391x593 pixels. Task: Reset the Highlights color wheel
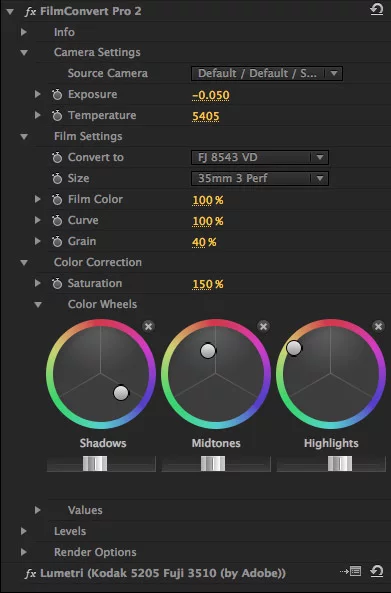coord(378,326)
